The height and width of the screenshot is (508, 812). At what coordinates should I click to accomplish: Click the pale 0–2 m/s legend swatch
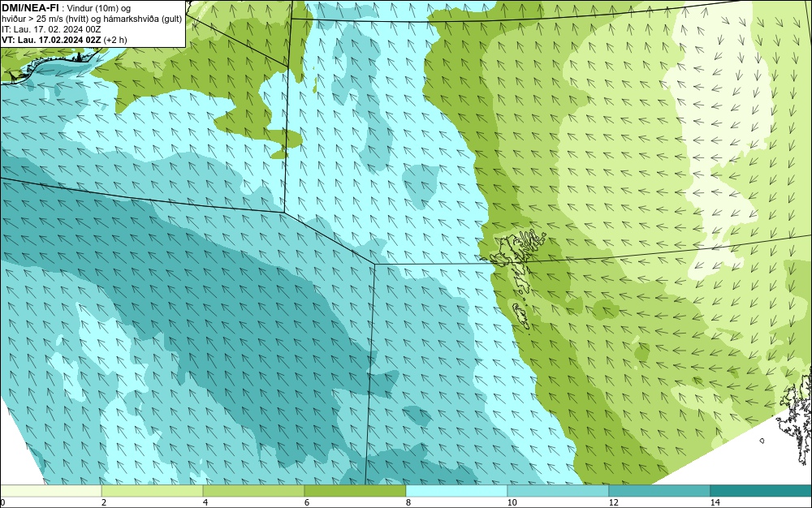tap(50, 490)
